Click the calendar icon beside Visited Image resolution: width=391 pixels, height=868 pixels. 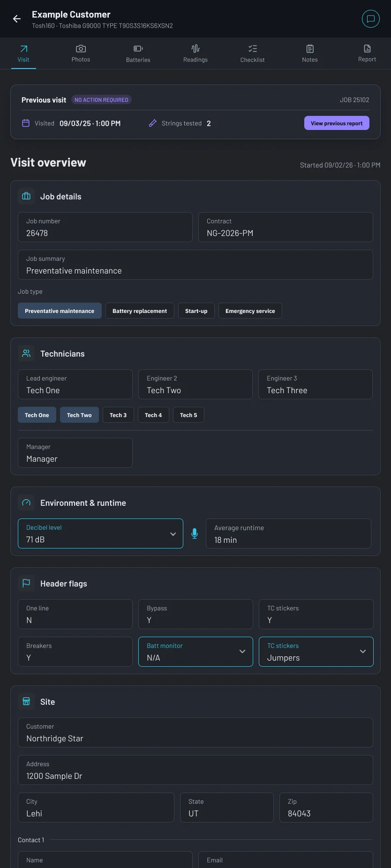26,123
